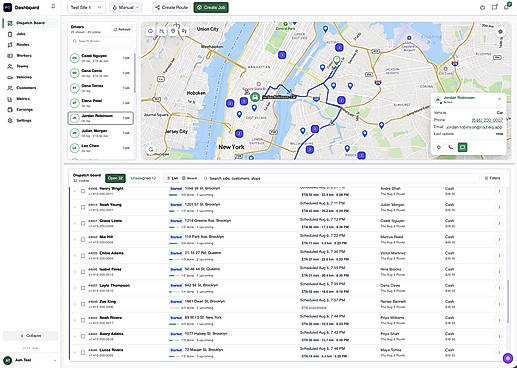
Task: Click the lasso select tool on map
Action: point(151,31)
